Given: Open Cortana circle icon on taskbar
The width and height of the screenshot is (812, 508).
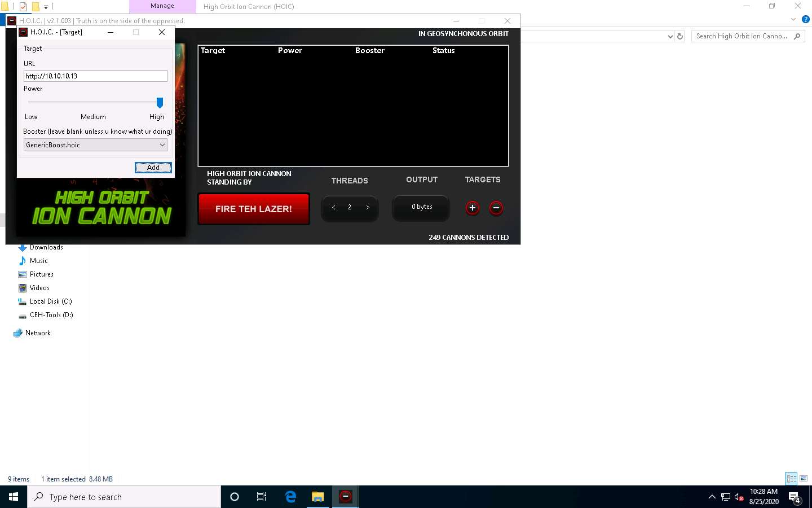Looking at the screenshot, I should click(x=235, y=497).
